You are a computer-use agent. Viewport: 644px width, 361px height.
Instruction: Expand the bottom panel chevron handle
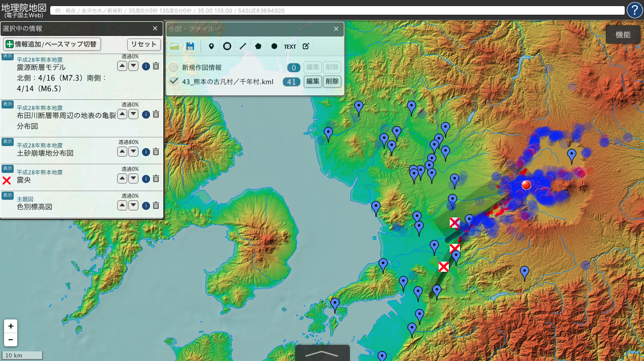pos(322,353)
